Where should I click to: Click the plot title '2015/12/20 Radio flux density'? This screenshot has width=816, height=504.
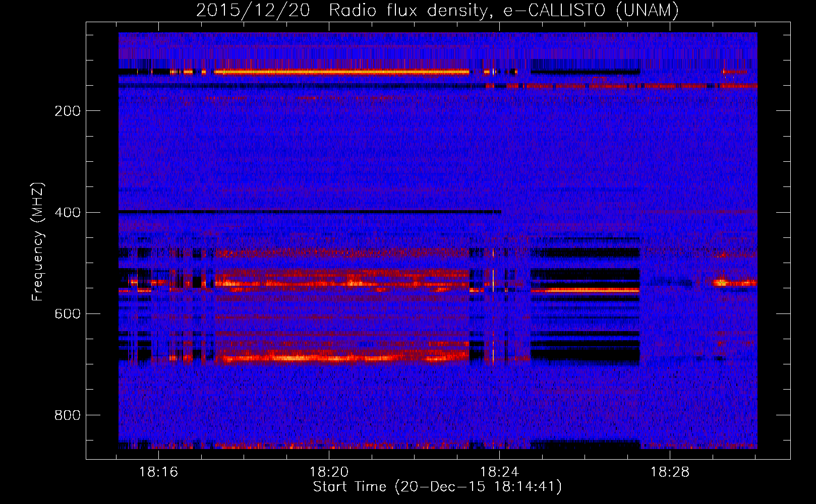[437, 11]
